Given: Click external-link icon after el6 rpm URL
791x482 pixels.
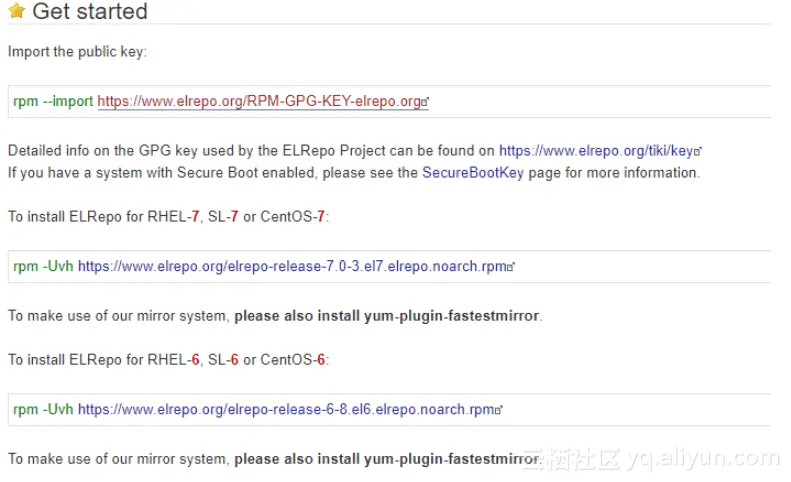Looking at the screenshot, I should (498, 410).
